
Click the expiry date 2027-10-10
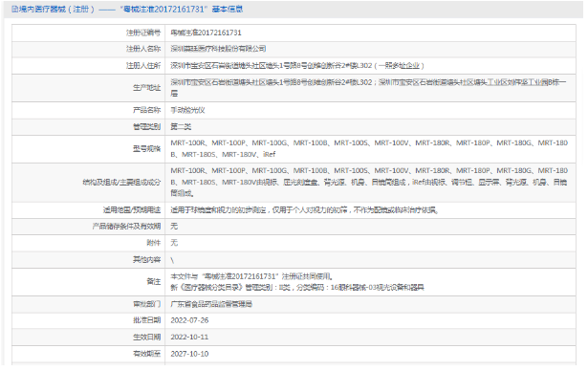(x=189, y=354)
